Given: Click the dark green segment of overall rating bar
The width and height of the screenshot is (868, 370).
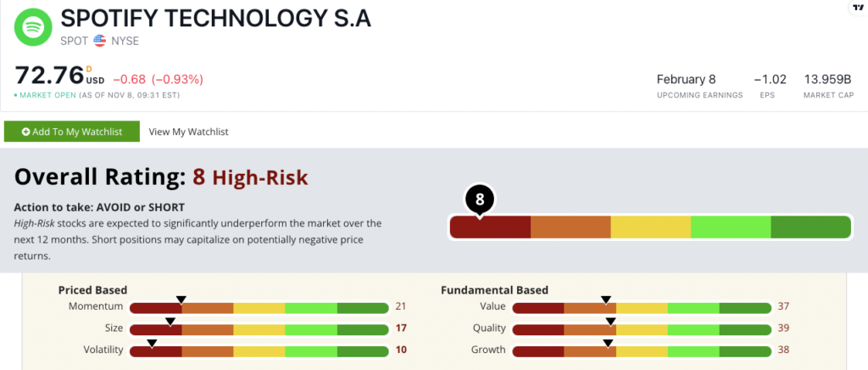Looking at the screenshot, I should pos(811,227).
